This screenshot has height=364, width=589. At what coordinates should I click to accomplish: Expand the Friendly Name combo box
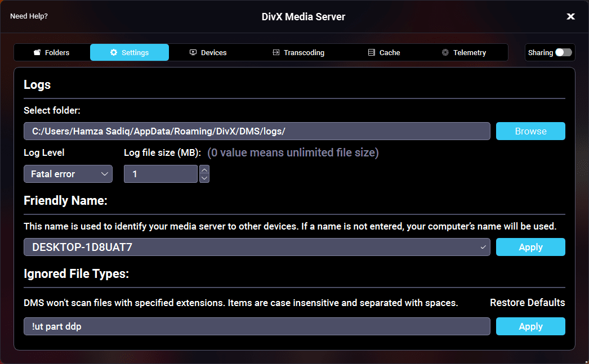[x=483, y=247]
